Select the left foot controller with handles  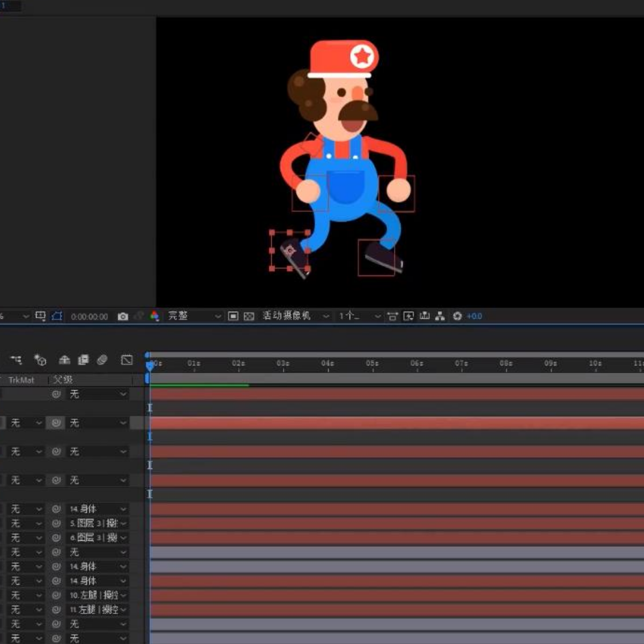(x=290, y=250)
